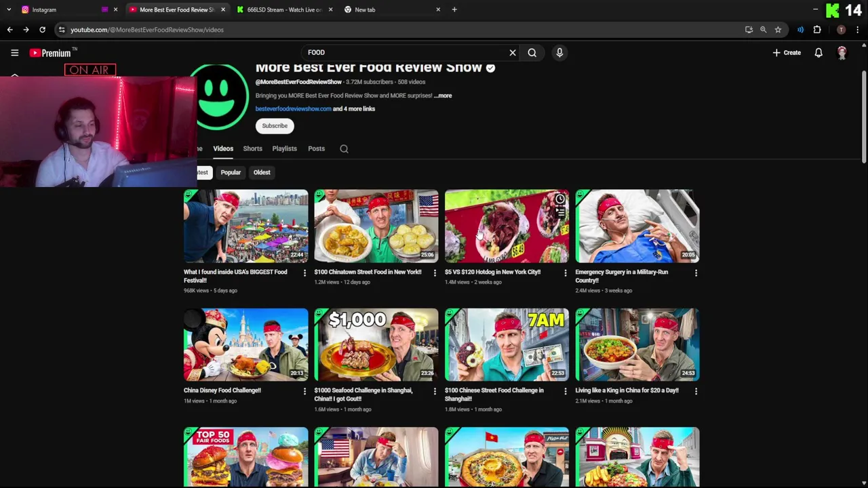Expand the tab search dropdown arrow
Screen dimensions: 868x488
point(8,9)
